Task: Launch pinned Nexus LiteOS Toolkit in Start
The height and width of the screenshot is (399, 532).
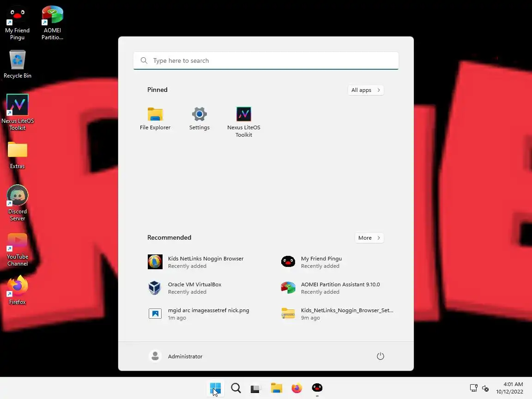Action: coord(244,122)
